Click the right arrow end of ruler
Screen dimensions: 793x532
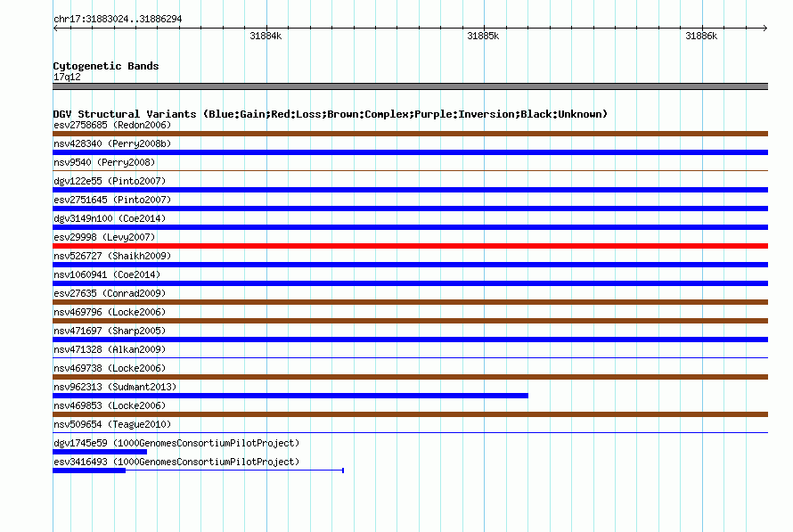[x=765, y=28]
